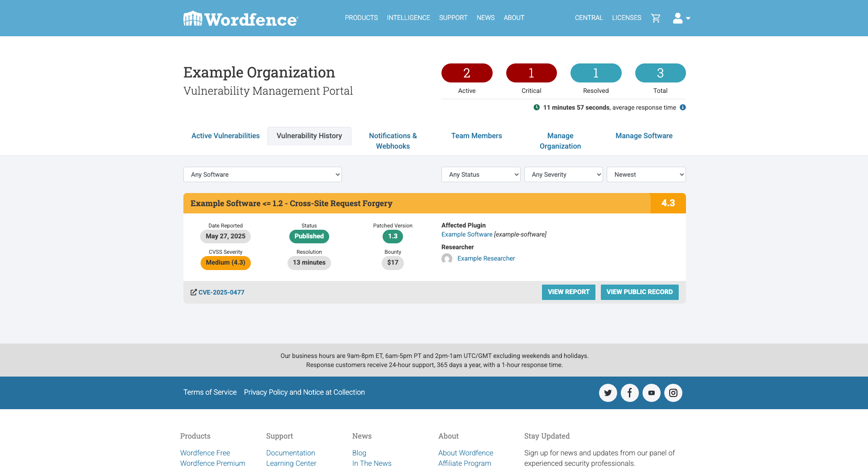Click the red Active count badge
868x469 pixels.
466,73
